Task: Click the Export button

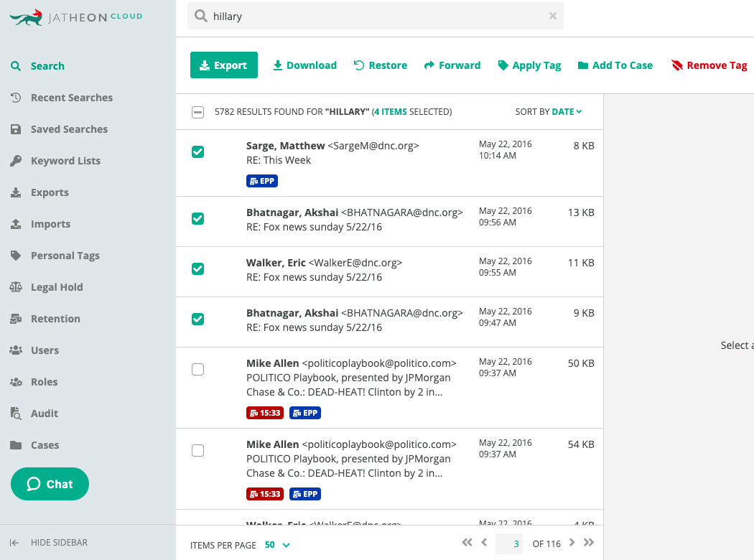Action: coord(223,65)
